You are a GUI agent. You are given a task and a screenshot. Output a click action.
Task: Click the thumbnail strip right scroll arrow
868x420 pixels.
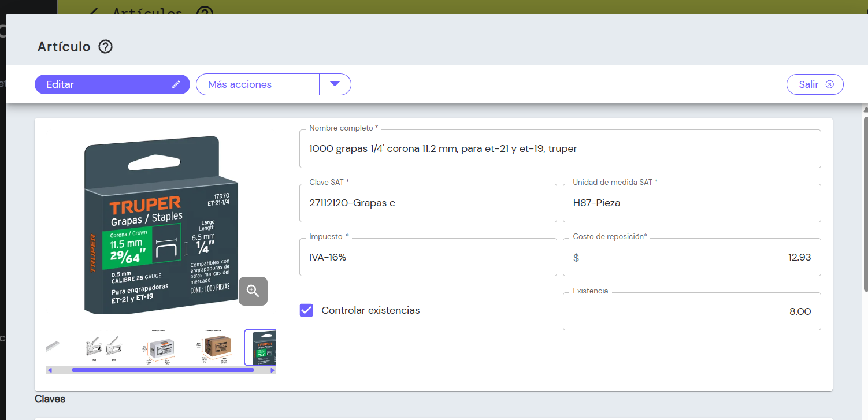coord(273,370)
